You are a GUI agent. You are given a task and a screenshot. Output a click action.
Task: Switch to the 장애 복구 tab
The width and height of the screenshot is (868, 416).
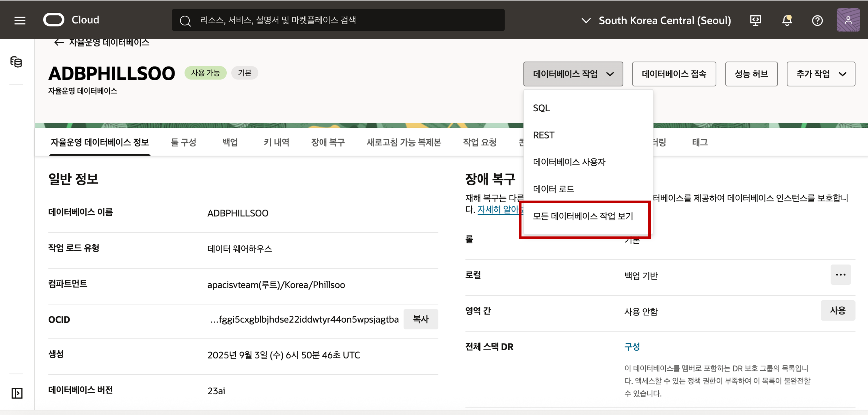[327, 143]
